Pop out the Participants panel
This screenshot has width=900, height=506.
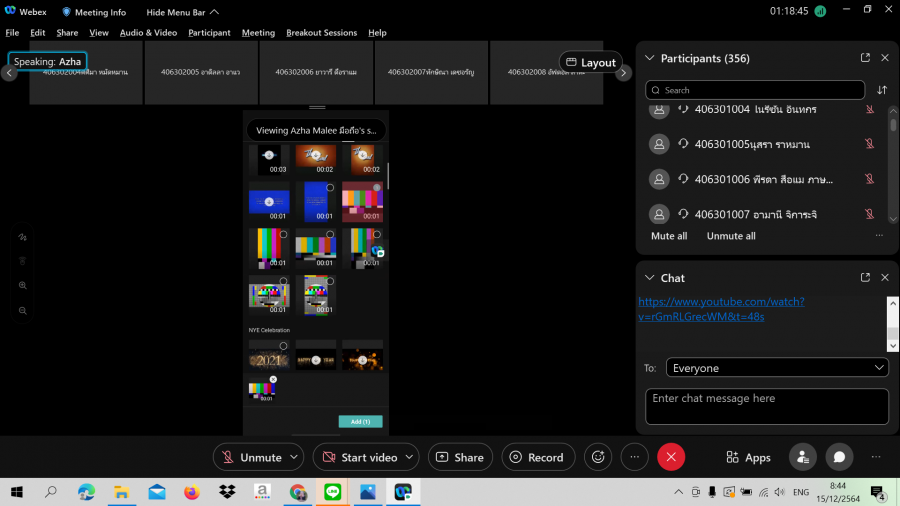tap(865, 58)
